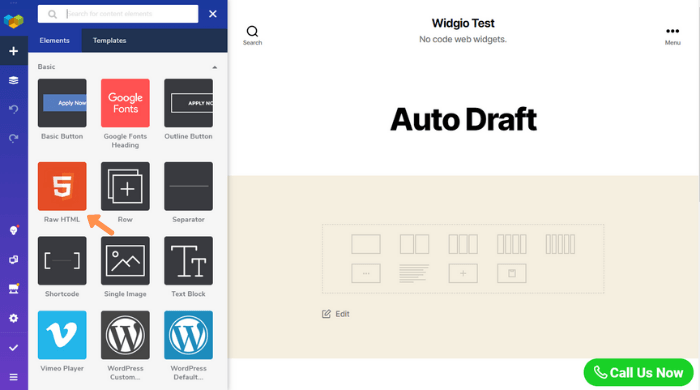Close the element search panel

point(213,14)
